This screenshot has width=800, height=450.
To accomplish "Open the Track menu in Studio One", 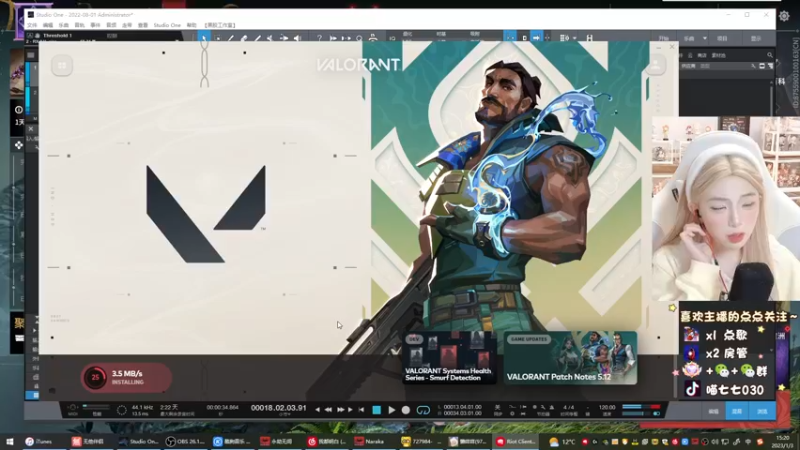I will (x=79, y=25).
